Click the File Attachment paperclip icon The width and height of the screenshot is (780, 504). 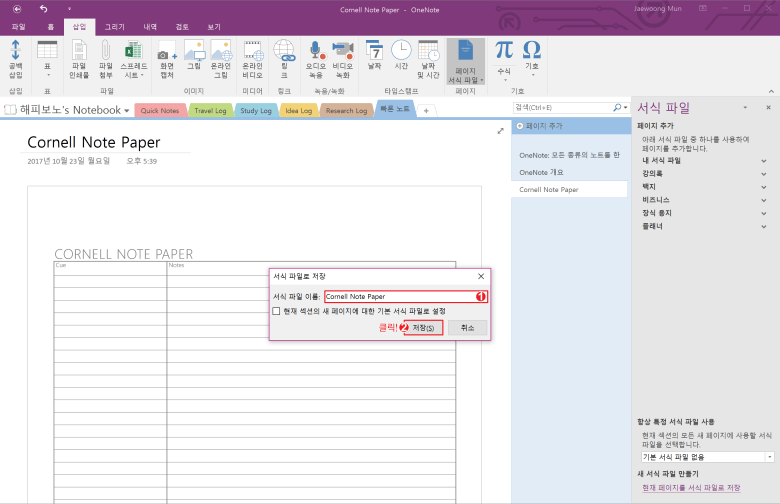pos(105,51)
